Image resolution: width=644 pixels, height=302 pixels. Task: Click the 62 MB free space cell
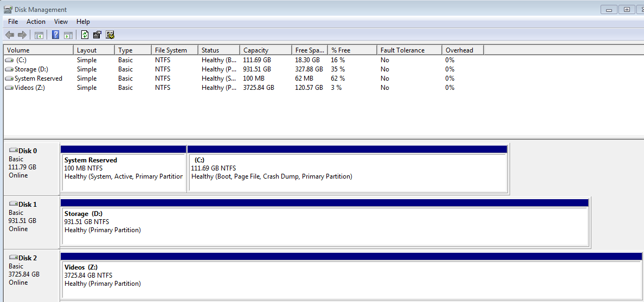coord(304,78)
